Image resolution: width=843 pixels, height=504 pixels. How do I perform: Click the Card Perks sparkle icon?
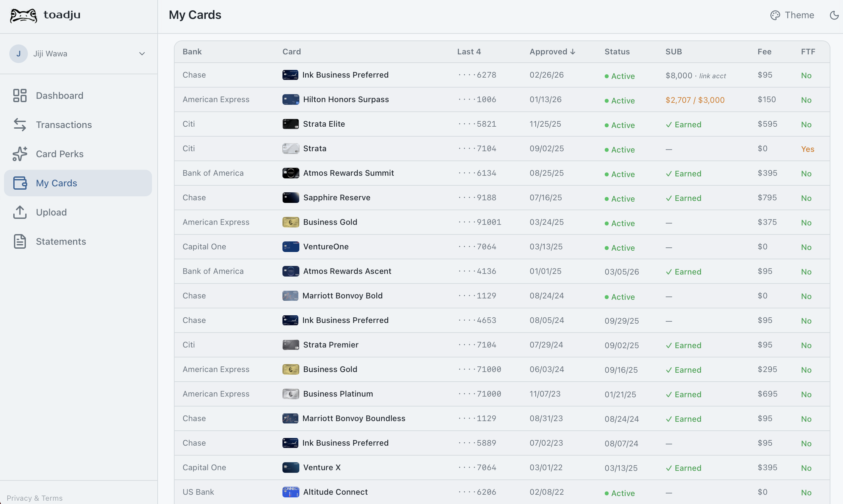20,154
